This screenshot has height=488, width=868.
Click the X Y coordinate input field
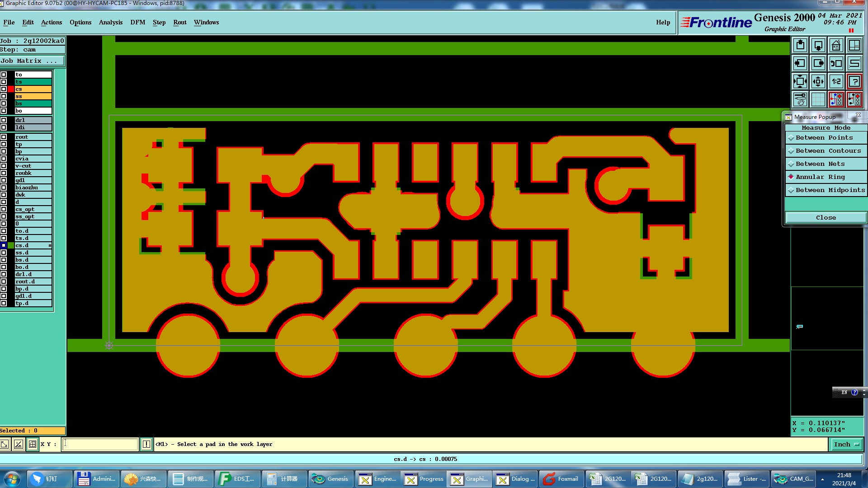[100, 444]
